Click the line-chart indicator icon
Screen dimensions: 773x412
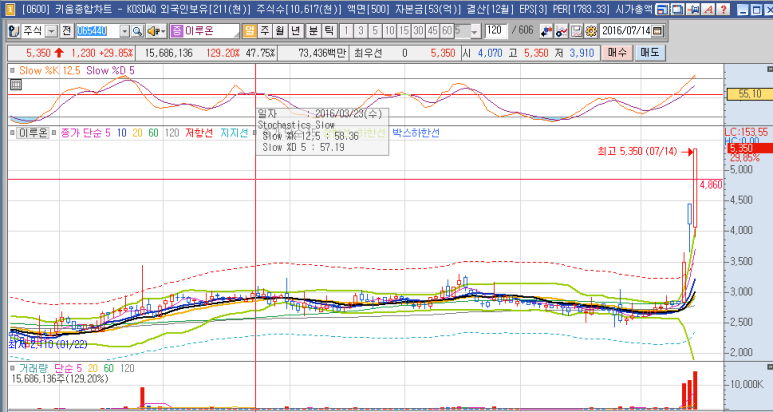click(562, 32)
